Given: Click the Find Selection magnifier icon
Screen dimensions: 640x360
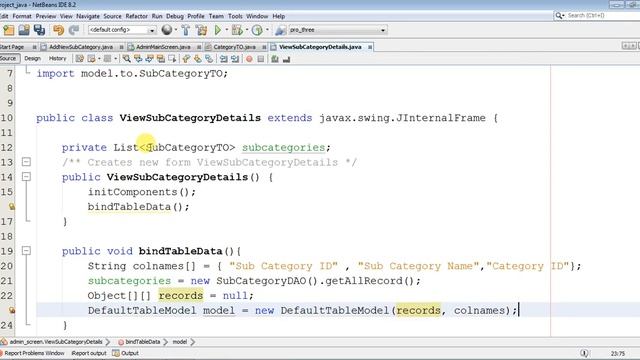Looking at the screenshot, I should (127, 59).
